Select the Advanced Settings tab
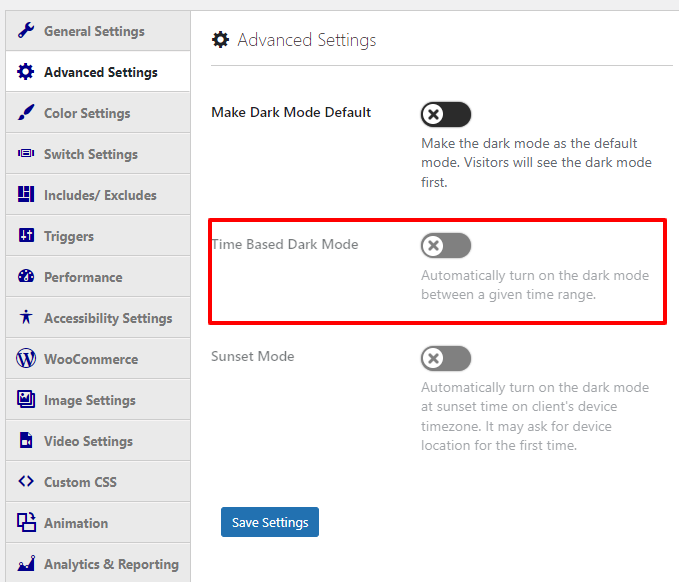The width and height of the screenshot is (679, 582). click(98, 71)
